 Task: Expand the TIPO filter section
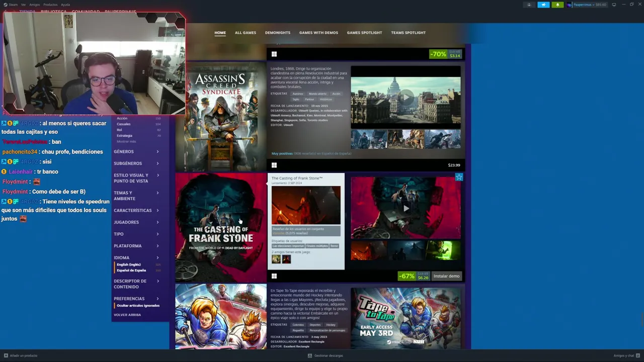pyautogui.click(x=136, y=234)
